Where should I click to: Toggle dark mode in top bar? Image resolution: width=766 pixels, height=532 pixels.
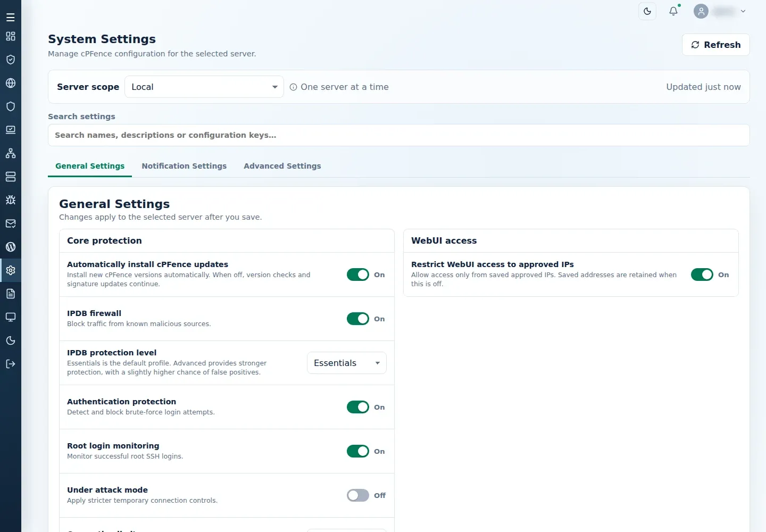click(x=647, y=11)
